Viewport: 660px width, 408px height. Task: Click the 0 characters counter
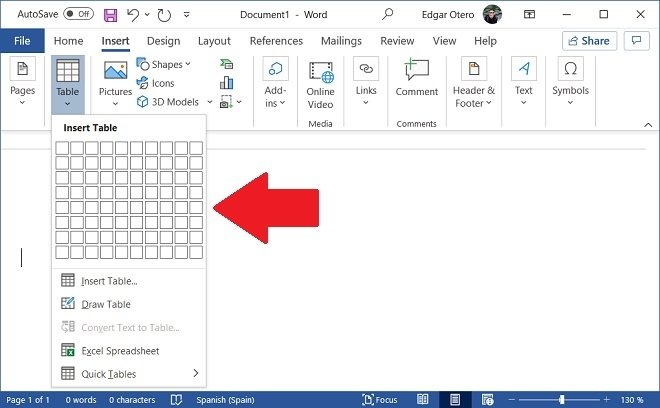point(132,400)
